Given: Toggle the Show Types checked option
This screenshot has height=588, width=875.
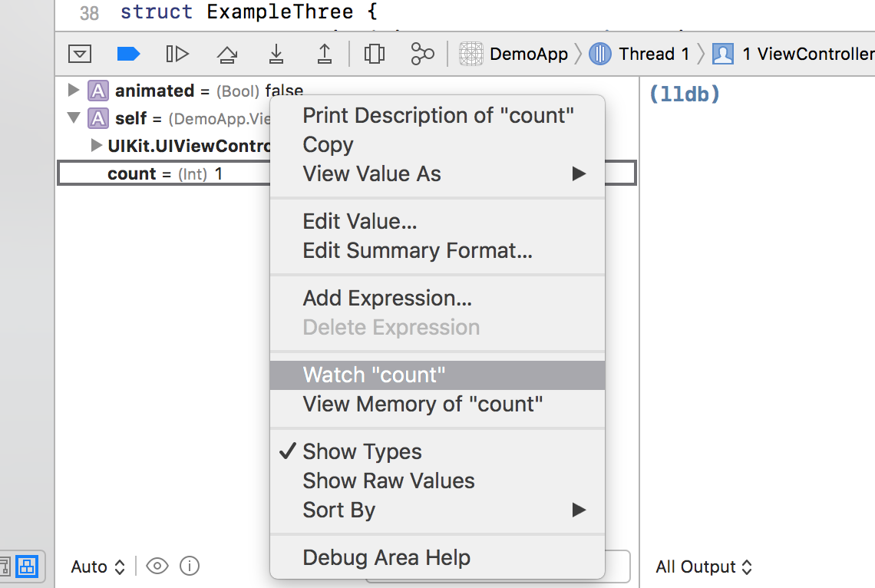Looking at the screenshot, I should click(362, 451).
